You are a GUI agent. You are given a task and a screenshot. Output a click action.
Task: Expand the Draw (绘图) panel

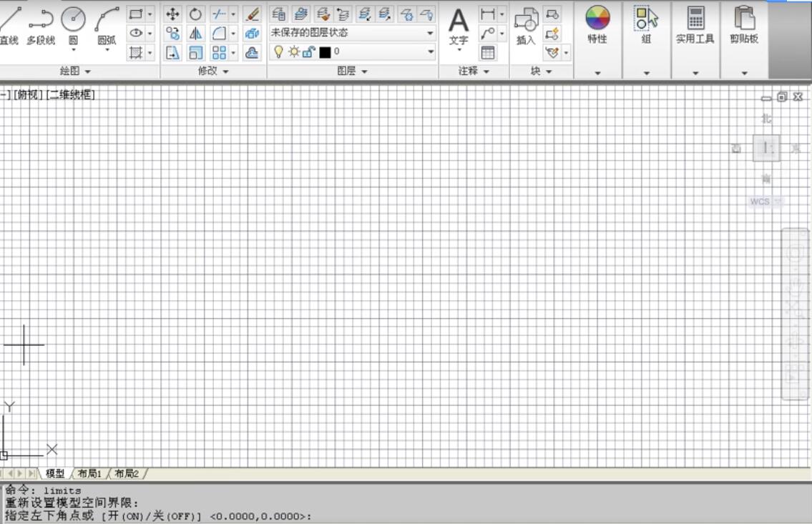pyautogui.click(x=75, y=71)
